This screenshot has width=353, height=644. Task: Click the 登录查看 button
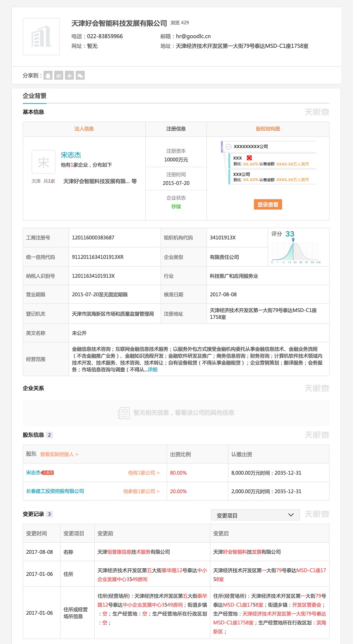268,205
